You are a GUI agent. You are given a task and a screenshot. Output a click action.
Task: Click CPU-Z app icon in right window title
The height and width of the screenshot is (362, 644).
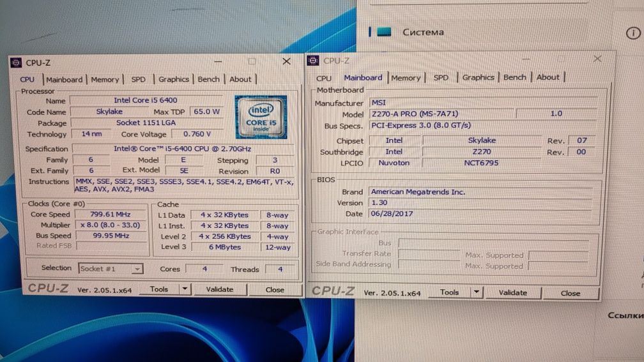(x=313, y=61)
